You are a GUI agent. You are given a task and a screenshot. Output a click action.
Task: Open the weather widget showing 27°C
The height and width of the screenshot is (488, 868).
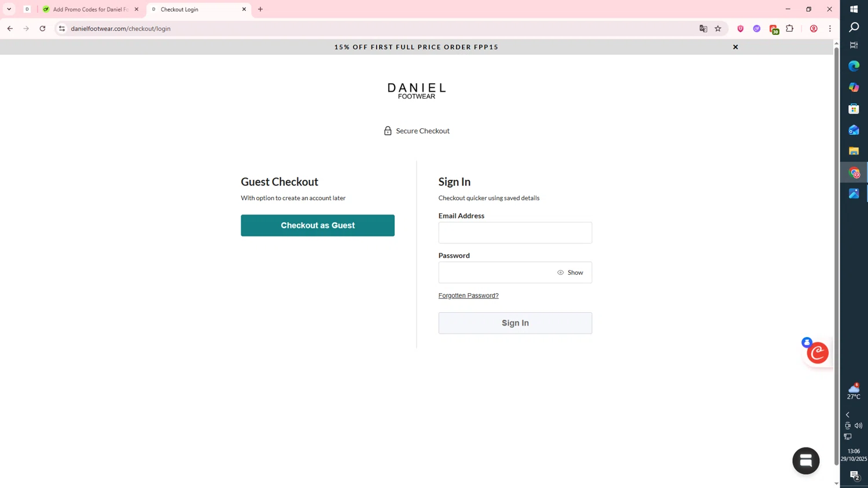click(854, 391)
